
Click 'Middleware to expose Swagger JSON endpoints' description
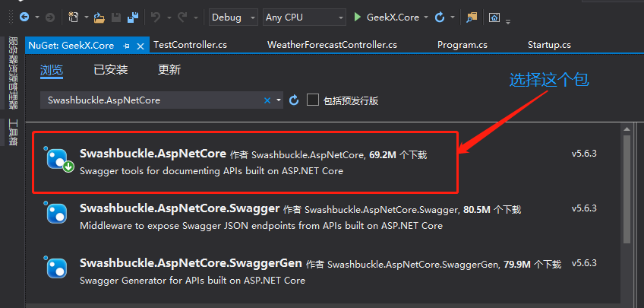coord(261,225)
